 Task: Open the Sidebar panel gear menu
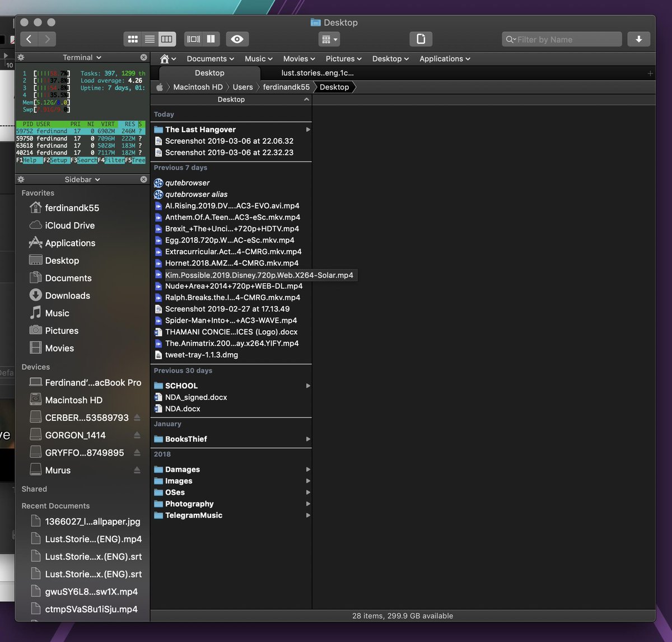coord(21,180)
